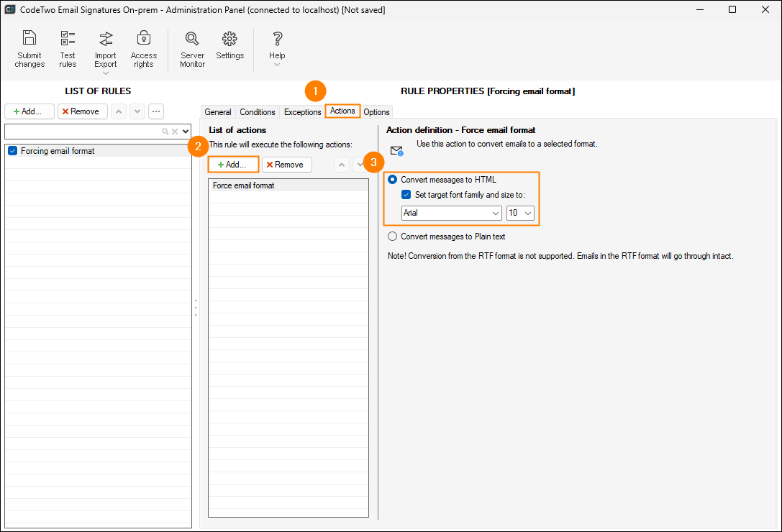Move rule up in rules list
This screenshot has width=782, height=532.
click(119, 111)
